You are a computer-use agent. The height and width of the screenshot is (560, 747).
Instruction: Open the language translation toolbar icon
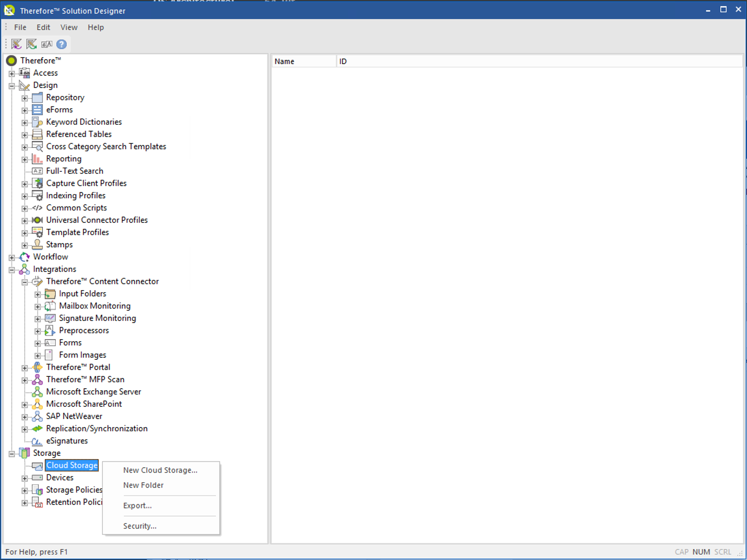47,44
